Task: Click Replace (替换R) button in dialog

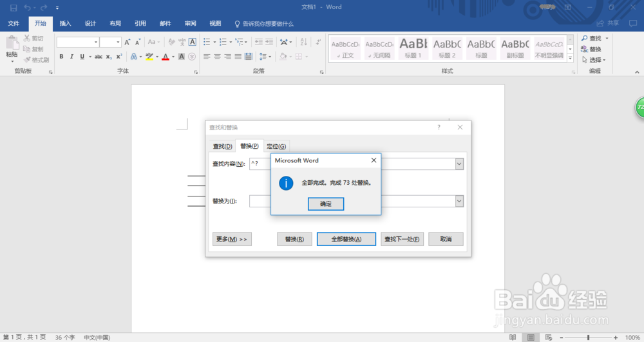Action: pyautogui.click(x=294, y=240)
